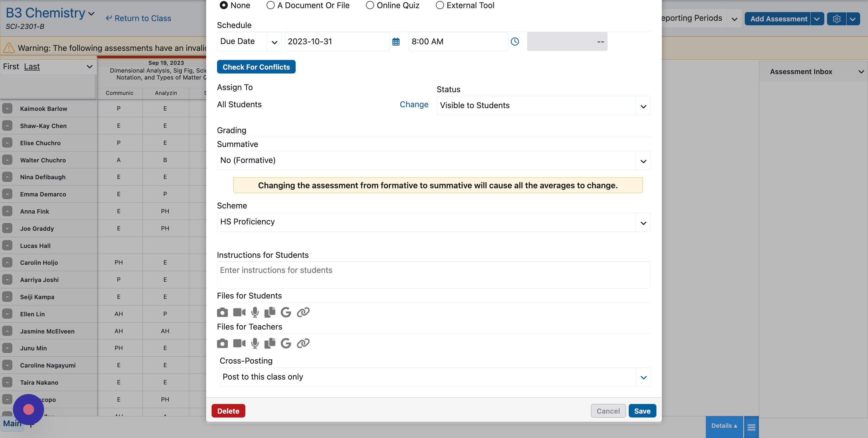Open the clock time picker icon
The image size is (868, 438).
[x=515, y=41]
